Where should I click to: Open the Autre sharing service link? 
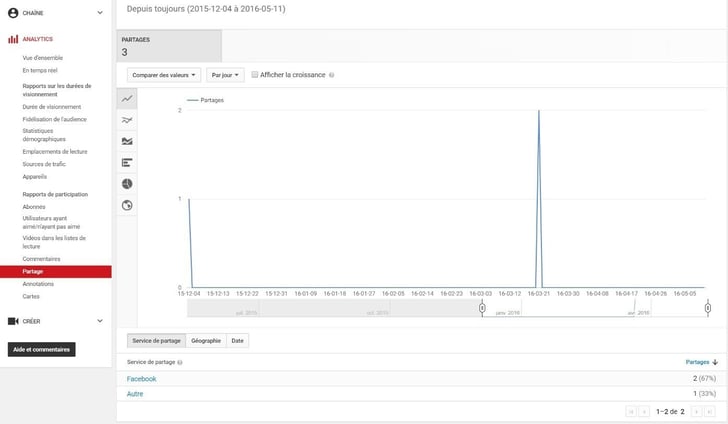(x=135, y=394)
